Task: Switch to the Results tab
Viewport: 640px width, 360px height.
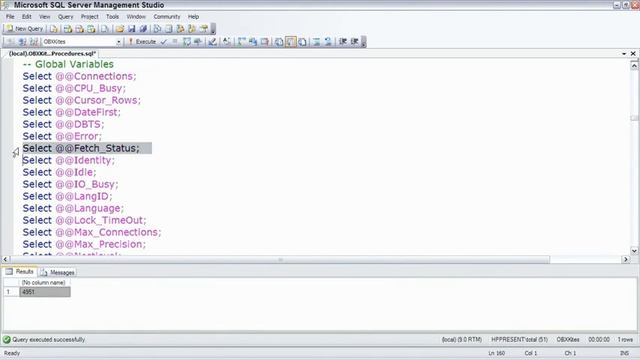Action: pos(20,272)
